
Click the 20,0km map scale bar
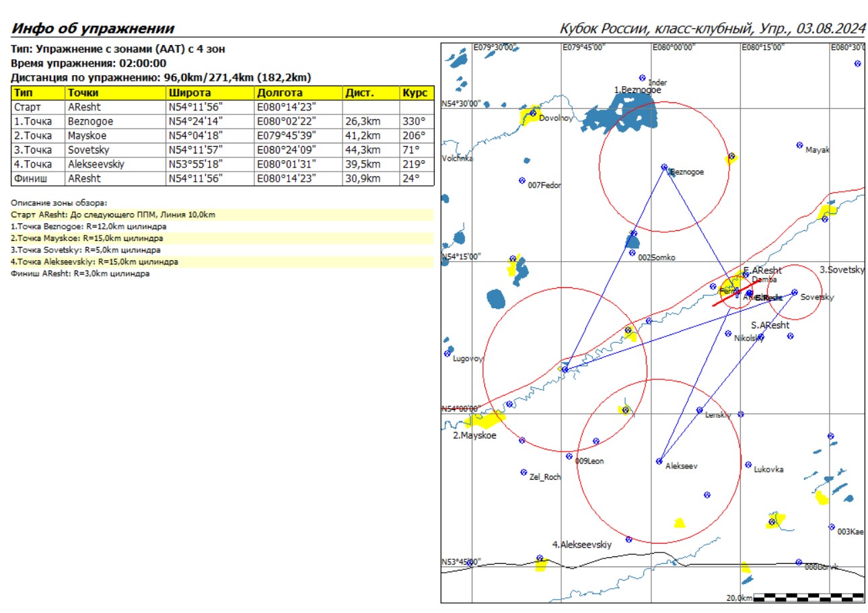(808, 597)
